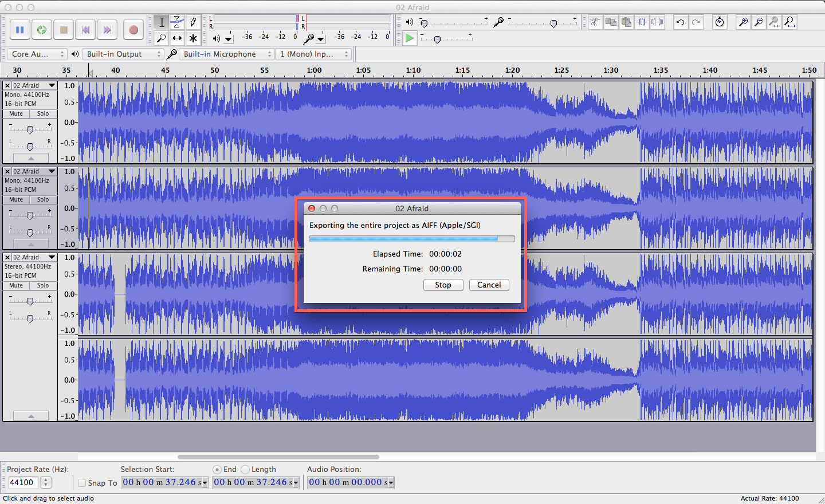Collapse the stereo track
825x504 pixels.
click(x=31, y=416)
